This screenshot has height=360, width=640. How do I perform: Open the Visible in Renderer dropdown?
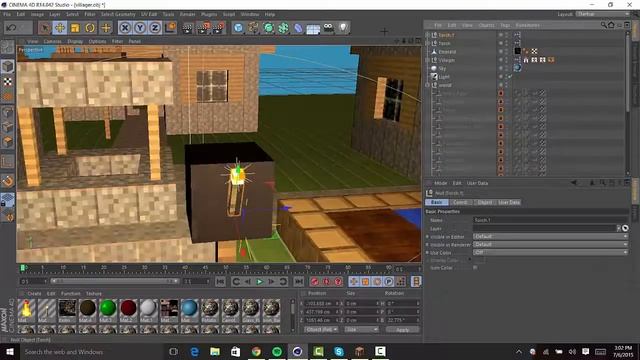click(x=550, y=244)
